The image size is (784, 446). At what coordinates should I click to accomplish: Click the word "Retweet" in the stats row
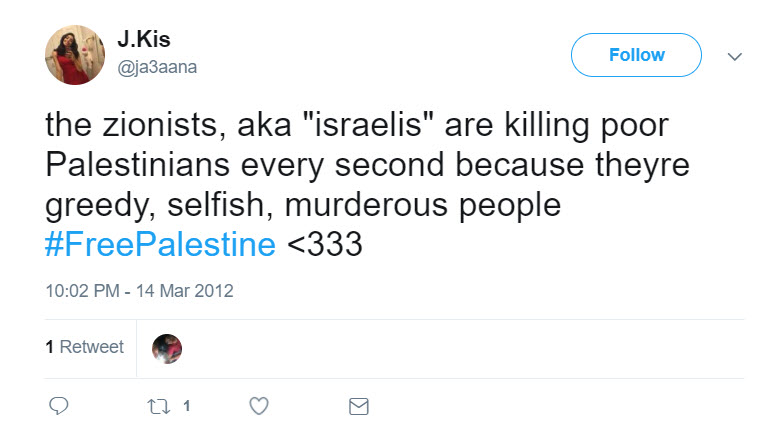[x=92, y=347]
